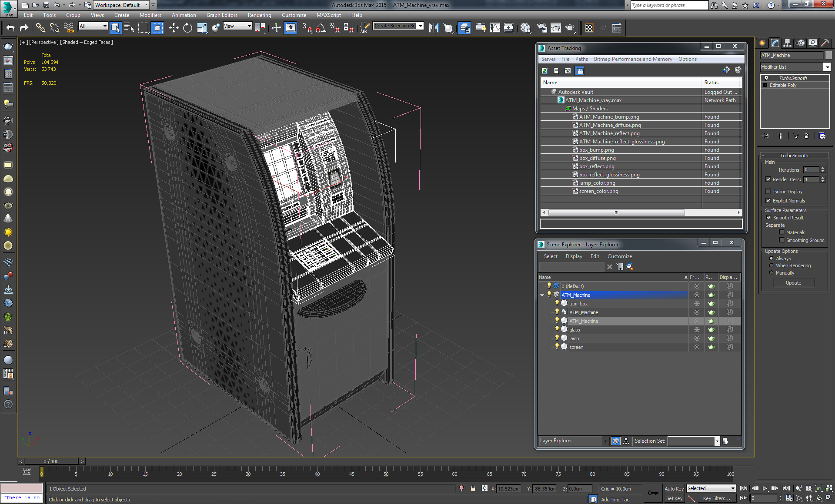Click the Undo arrow in toolbar
The width and height of the screenshot is (835, 504).
point(10,28)
